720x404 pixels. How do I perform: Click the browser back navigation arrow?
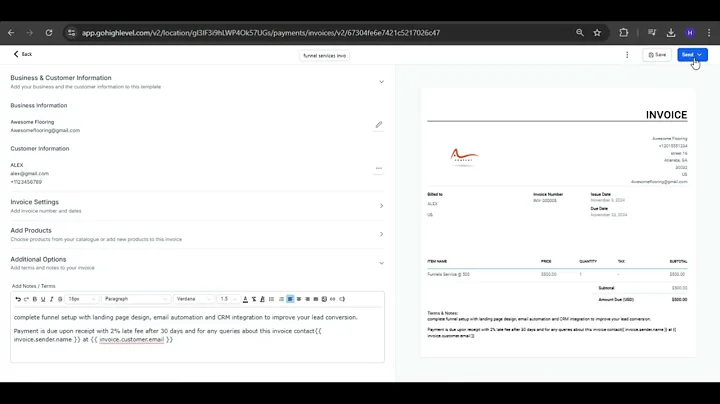coord(11,33)
